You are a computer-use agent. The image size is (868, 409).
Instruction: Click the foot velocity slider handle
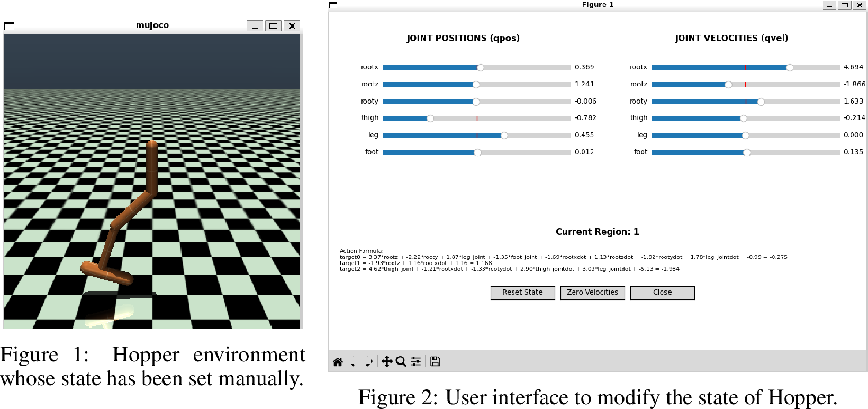[747, 152]
